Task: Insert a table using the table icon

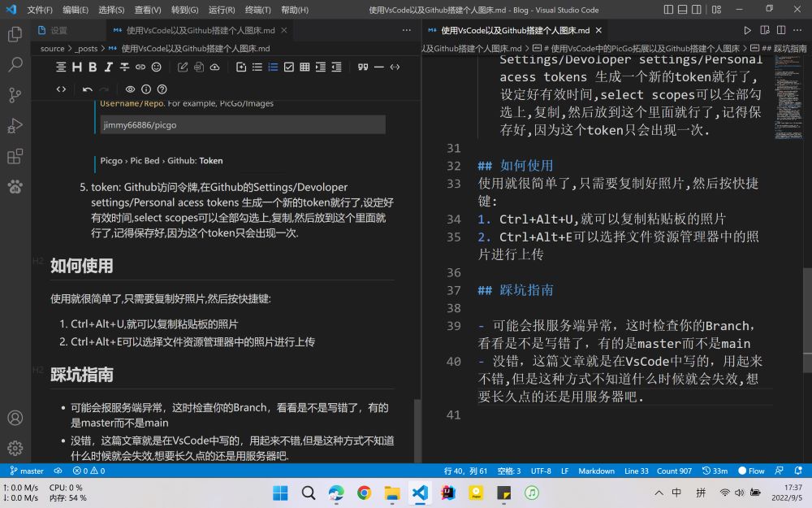Action: 304,67
